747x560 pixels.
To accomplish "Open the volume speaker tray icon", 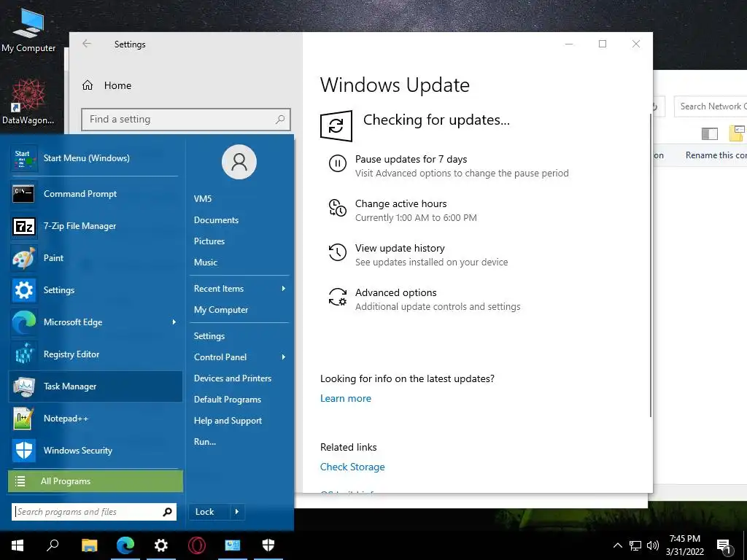I will coord(653,545).
